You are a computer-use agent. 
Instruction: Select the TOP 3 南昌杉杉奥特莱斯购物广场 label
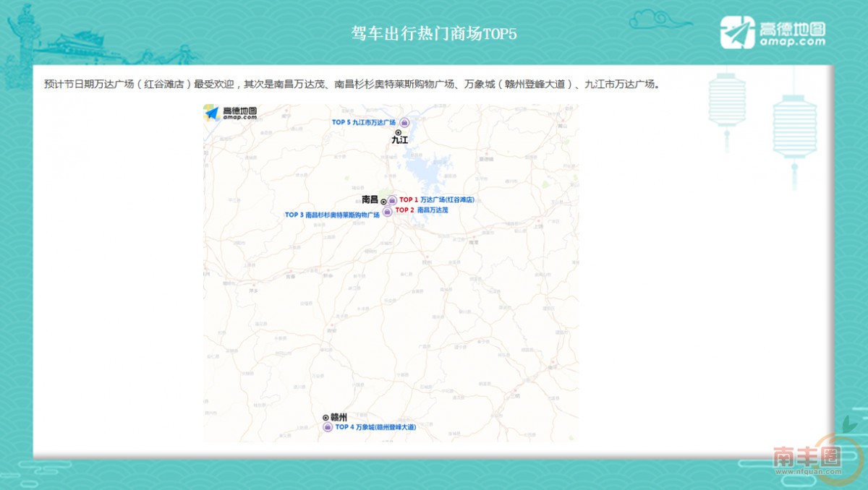(x=333, y=215)
